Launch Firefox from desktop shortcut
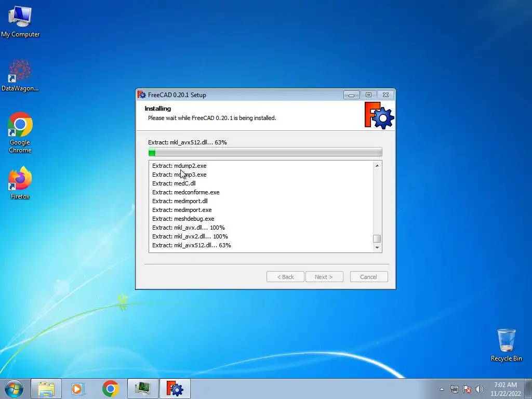 point(20,182)
